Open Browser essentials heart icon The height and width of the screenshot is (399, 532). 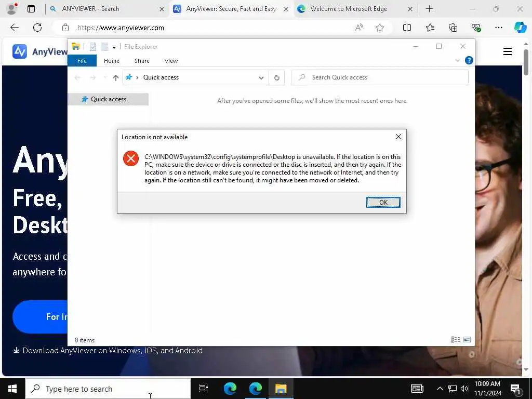pos(476,28)
